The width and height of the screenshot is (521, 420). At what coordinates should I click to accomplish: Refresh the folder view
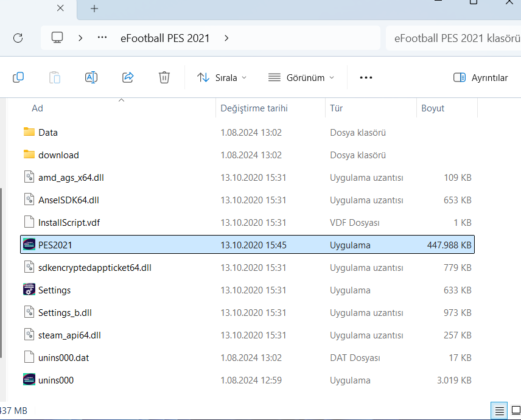[x=18, y=38]
